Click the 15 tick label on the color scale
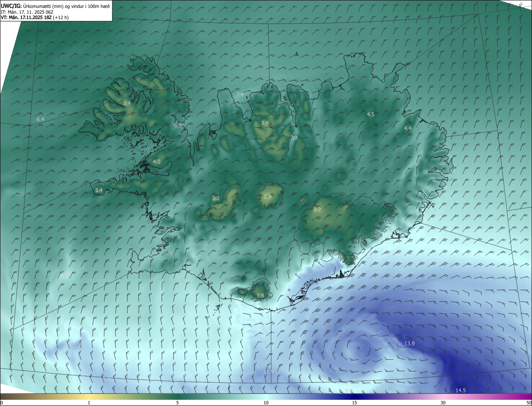This screenshot has height=406, width=532. (355, 403)
